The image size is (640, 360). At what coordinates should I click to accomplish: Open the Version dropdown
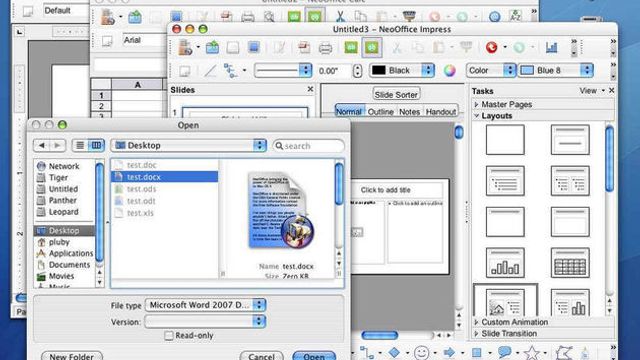click(206, 322)
